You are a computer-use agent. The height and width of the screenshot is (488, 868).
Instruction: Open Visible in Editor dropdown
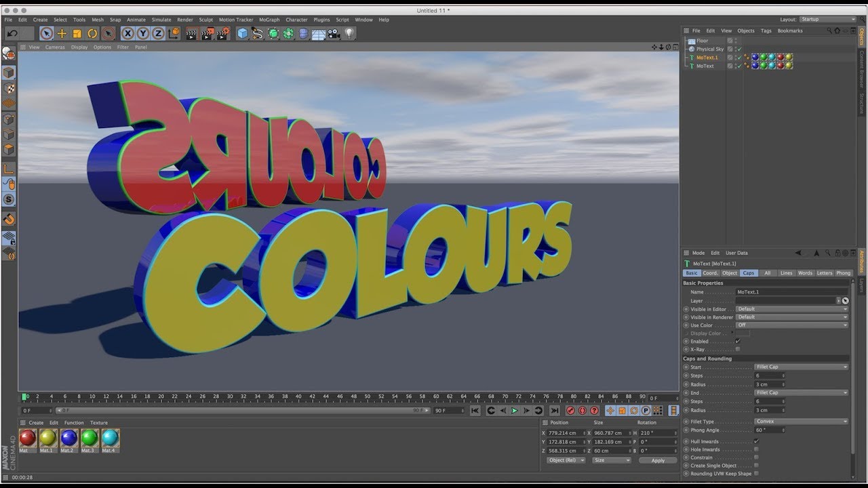point(791,309)
